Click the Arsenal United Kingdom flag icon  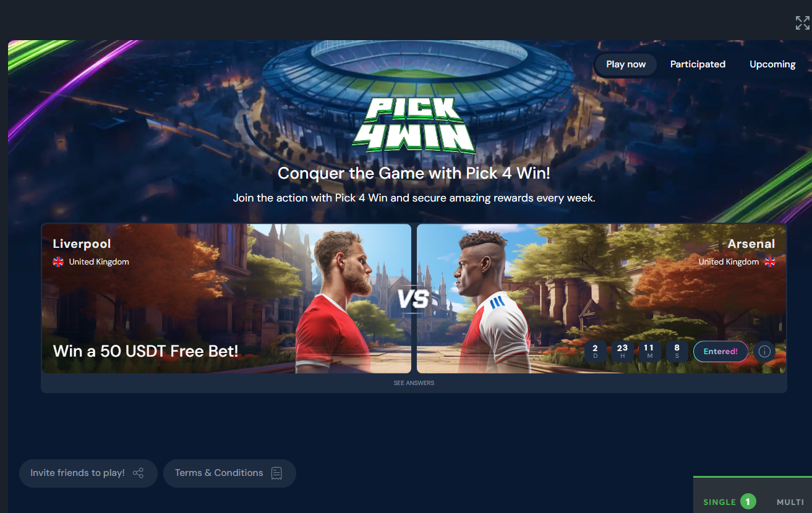[x=769, y=261]
